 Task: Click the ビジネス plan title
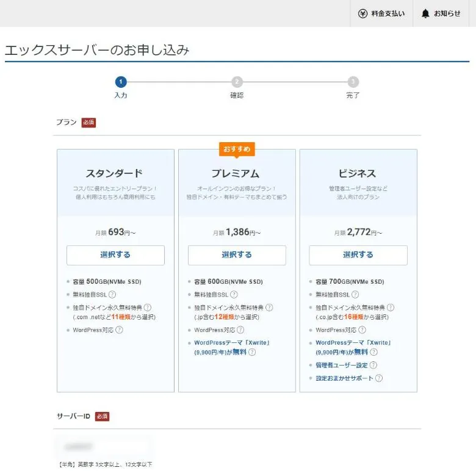pyautogui.click(x=357, y=173)
